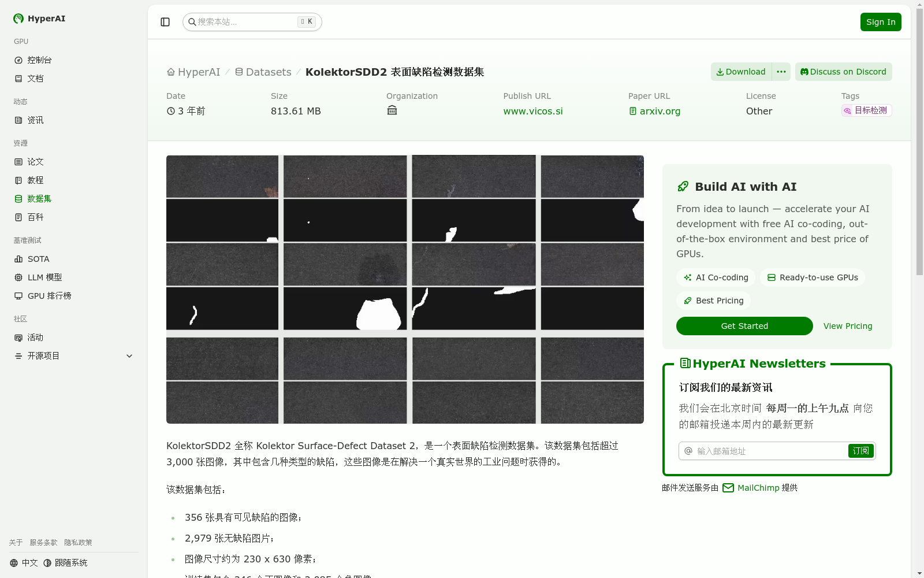Click the clock icon beside 3 年前
The width and height of the screenshot is (924, 578).
pyautogui.click(x=171, y=111)
